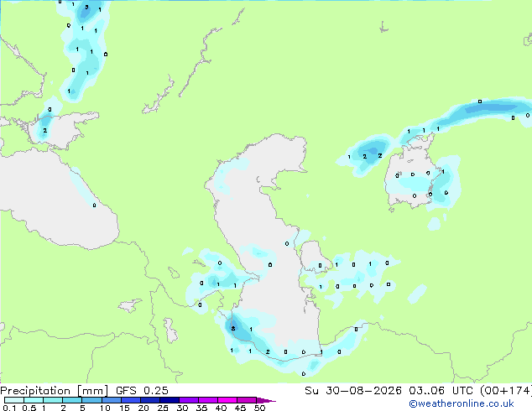The height and width of the screenshot is (411, 532).
Task: Select the 'Precipitation [mm]' title text
Action: [x=55, y=391]
